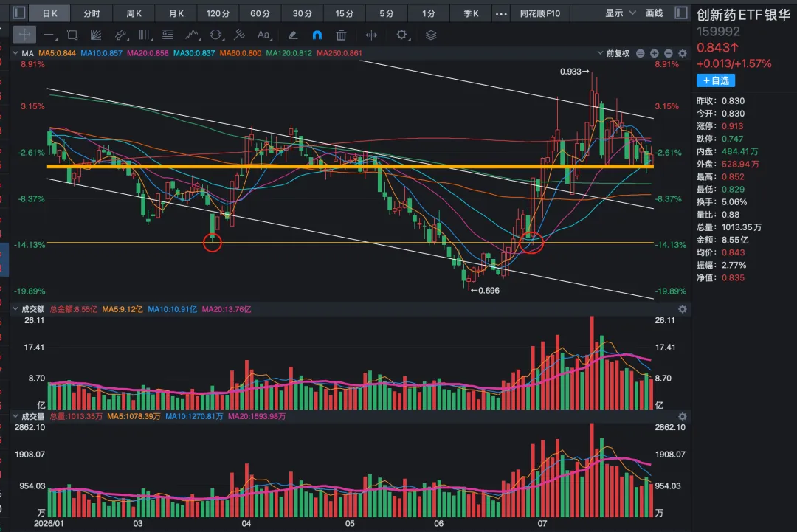This screenshot has height=532, width=797.
Task: Click the 0.933 high price marker
Action: (x=574, y=72)
